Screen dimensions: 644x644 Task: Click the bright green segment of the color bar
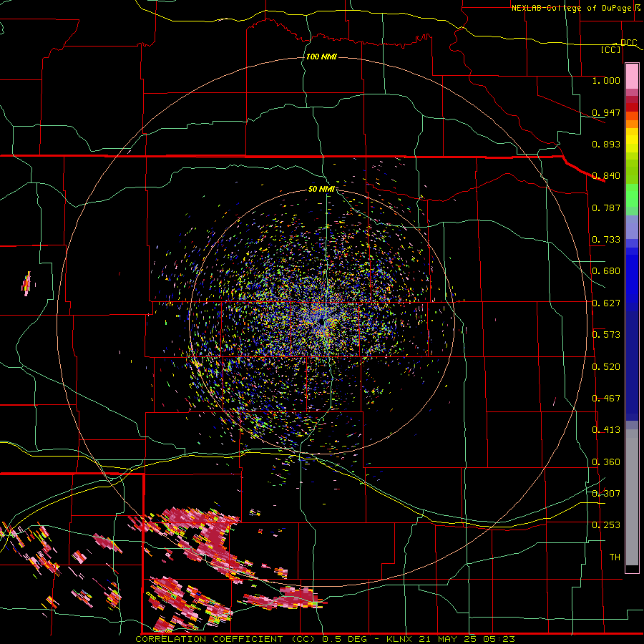tap(632, 195)
